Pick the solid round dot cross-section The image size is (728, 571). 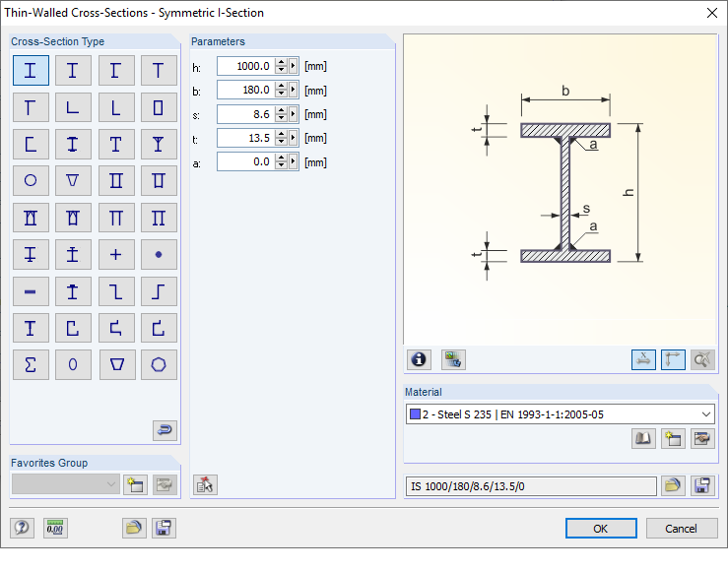click(159, 254)
